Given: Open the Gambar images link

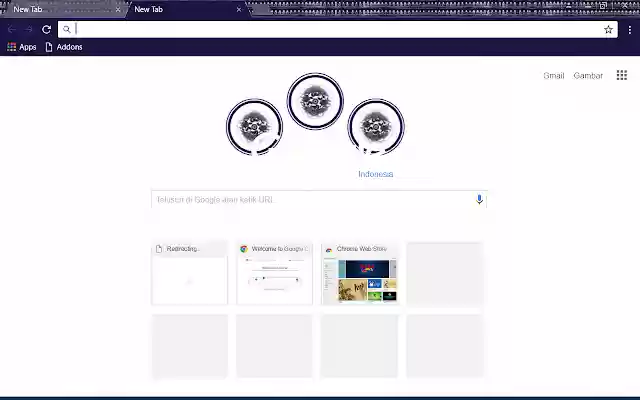Looking at the screenshot, I should 588,76.
